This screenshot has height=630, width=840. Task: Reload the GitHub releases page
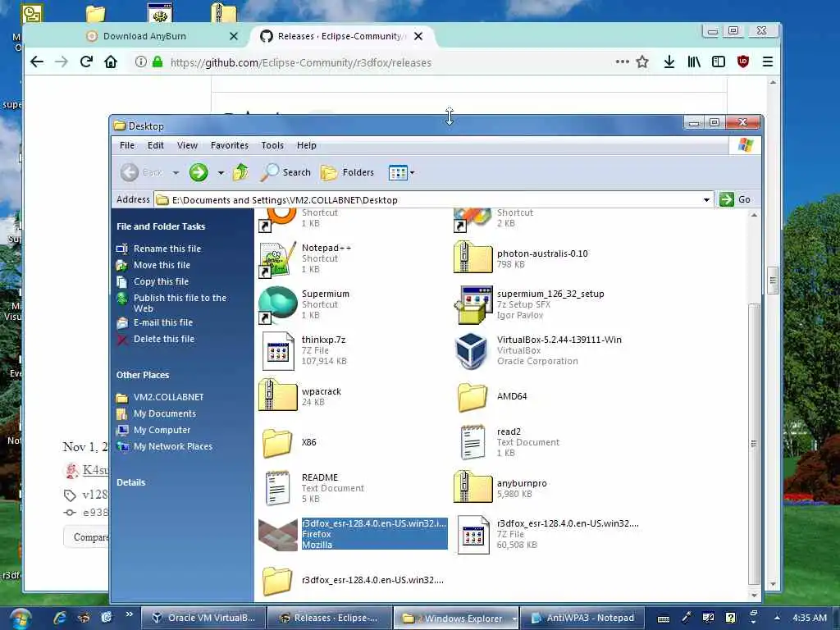(x=86, y=62)
